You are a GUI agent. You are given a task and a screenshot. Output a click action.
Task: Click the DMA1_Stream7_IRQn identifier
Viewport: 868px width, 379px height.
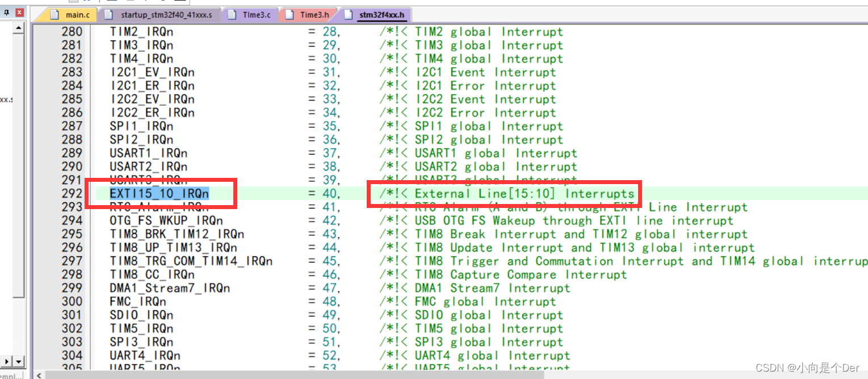click(170, 288)
